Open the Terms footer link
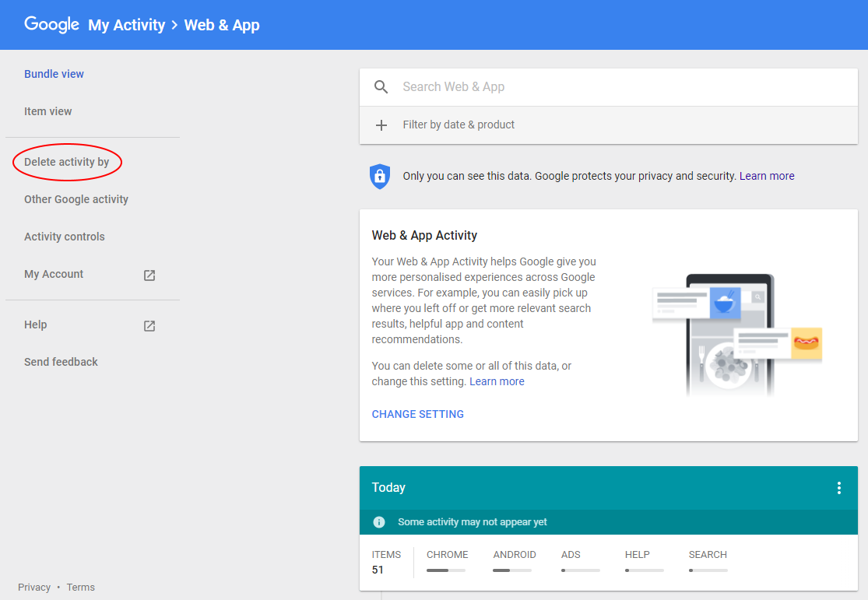The height and width of the screenshot is (600, 868). point(81,588)
